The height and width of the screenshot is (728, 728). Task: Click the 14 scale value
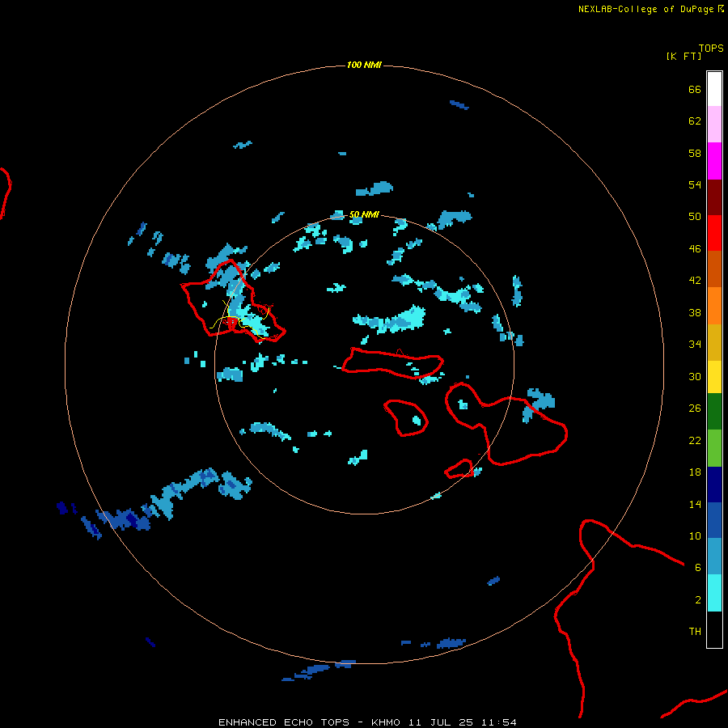695,504
